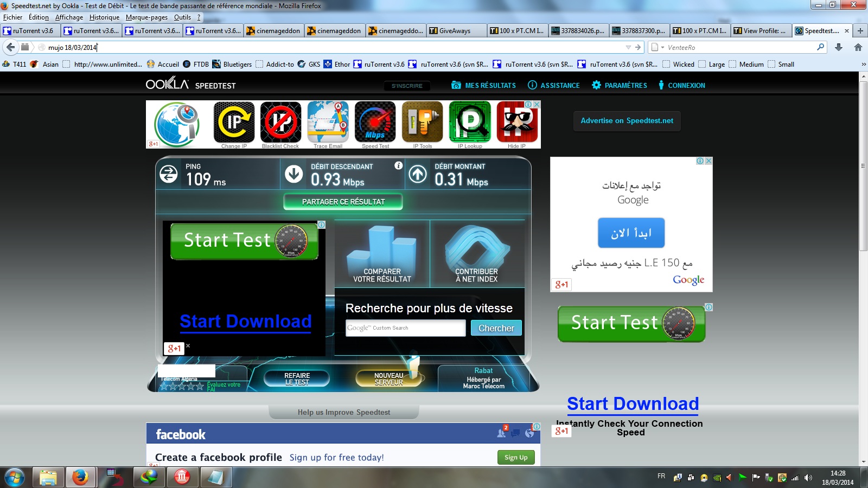Open a new tab with plus button

pyautogui.click(x=860, y=31)
